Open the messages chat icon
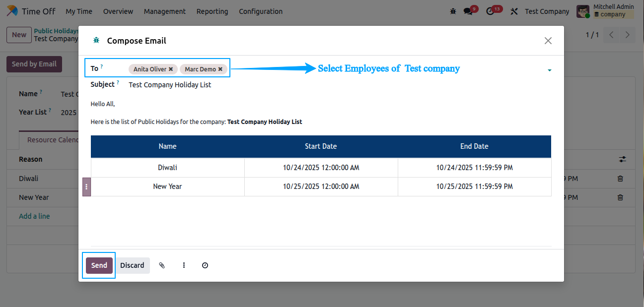The width and height of the screenshot is (644, 307). [468, 11]
